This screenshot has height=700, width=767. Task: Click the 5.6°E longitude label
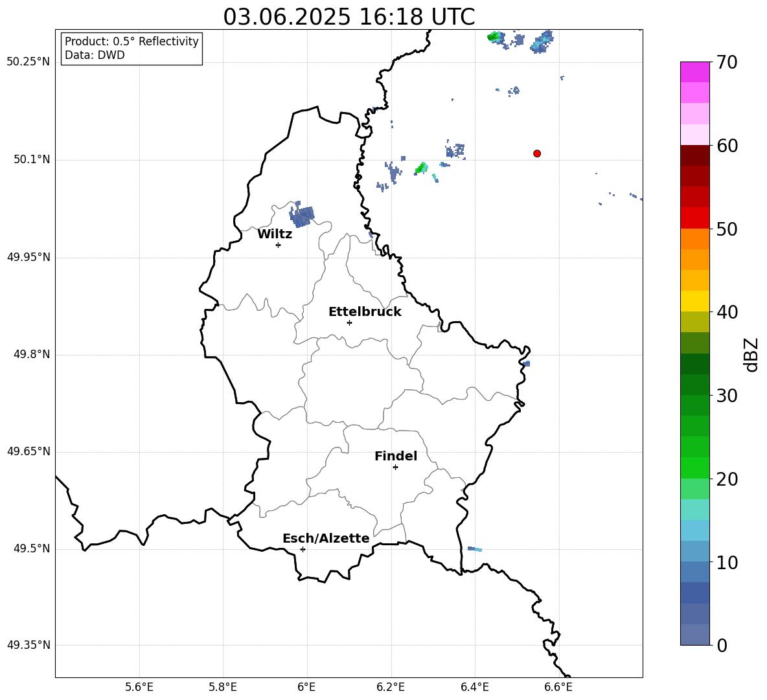click(139, 687)
